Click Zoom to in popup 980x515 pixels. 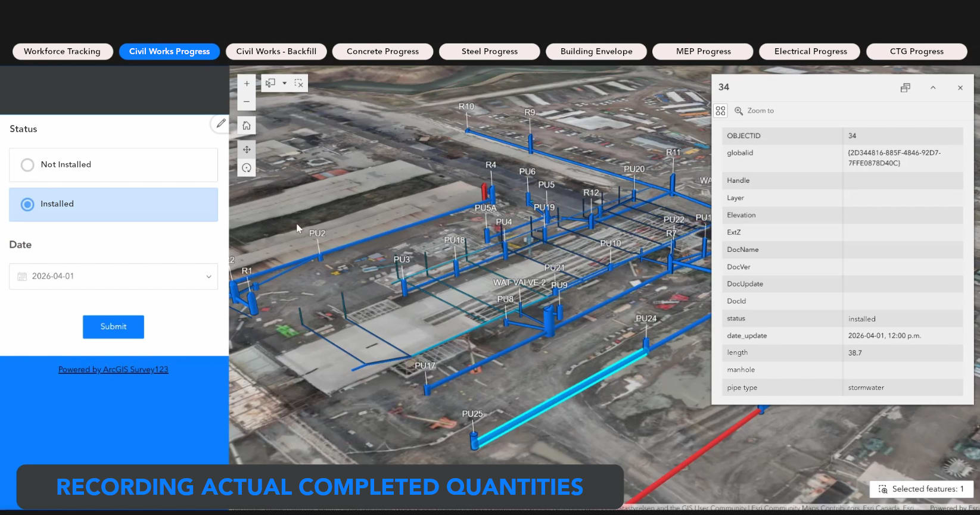tap(754, 111)
